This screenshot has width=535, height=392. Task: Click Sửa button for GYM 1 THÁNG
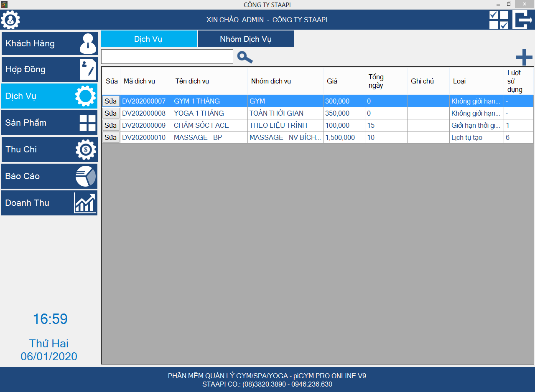111,101
